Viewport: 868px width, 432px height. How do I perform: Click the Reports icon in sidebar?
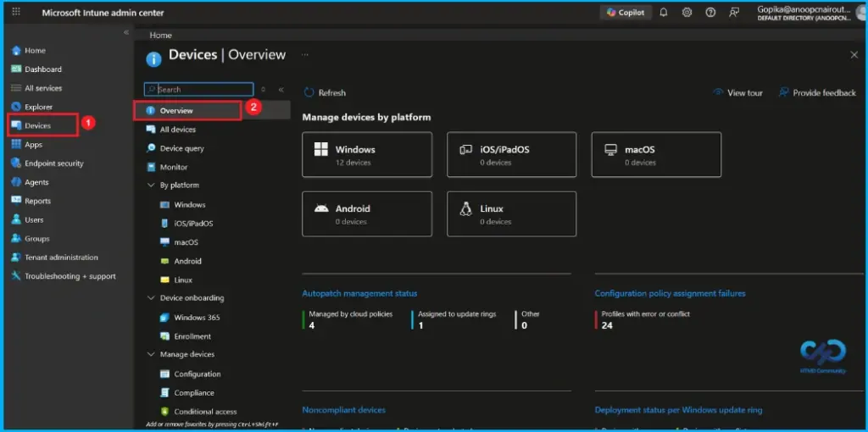tap(16, 201)
